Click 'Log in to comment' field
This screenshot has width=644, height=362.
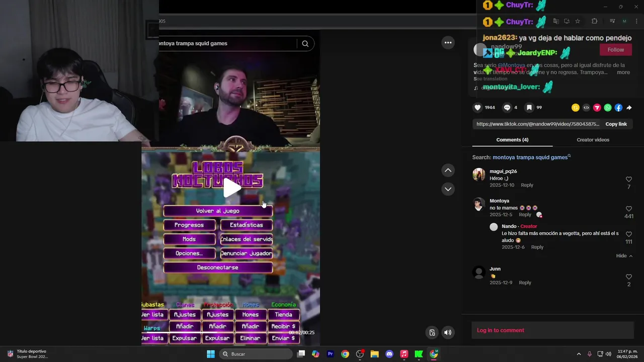coord(552,330)
